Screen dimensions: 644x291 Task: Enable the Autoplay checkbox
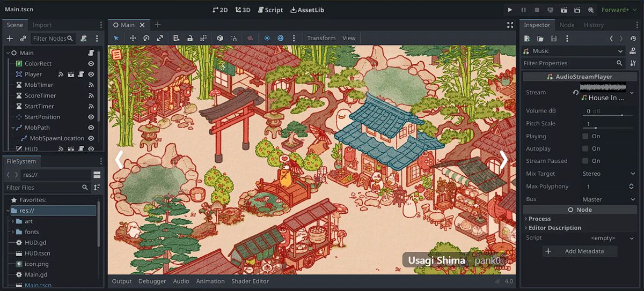[x=585, y=148]
